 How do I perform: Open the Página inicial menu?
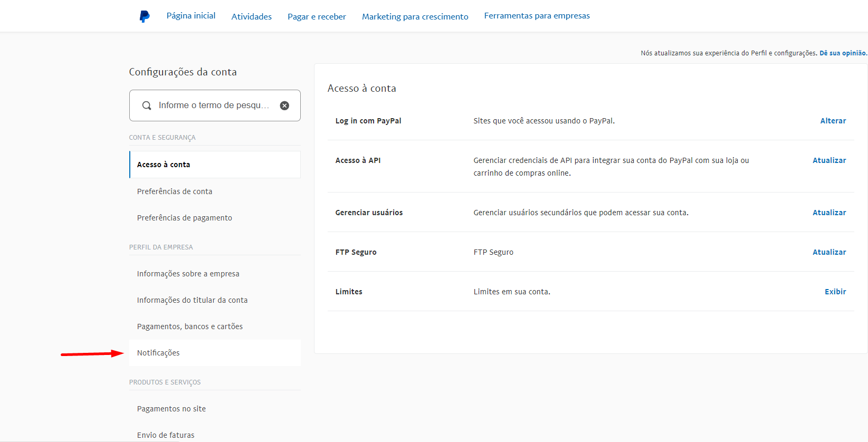coord(191,16)
